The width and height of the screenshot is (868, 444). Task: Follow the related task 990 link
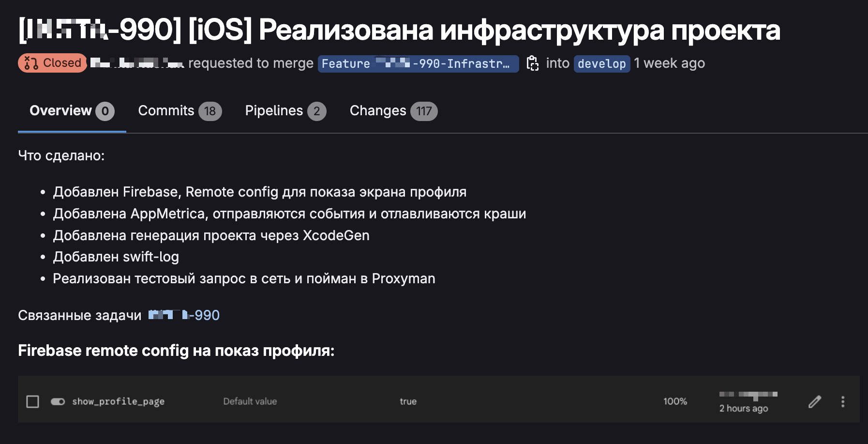point(184,315)
